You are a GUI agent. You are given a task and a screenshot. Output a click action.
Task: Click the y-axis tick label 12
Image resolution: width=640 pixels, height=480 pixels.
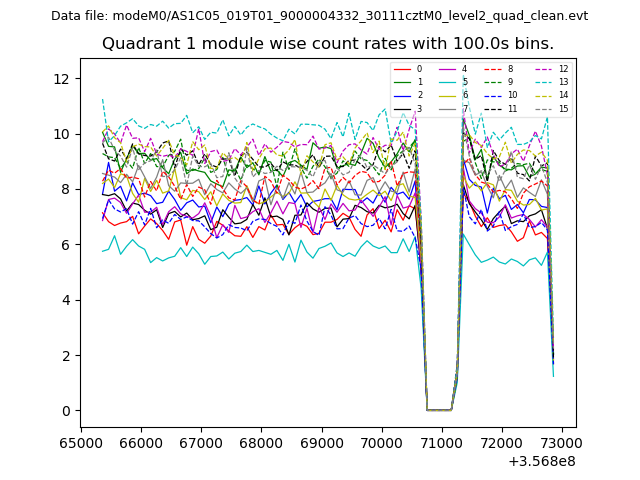click(60, 78)
